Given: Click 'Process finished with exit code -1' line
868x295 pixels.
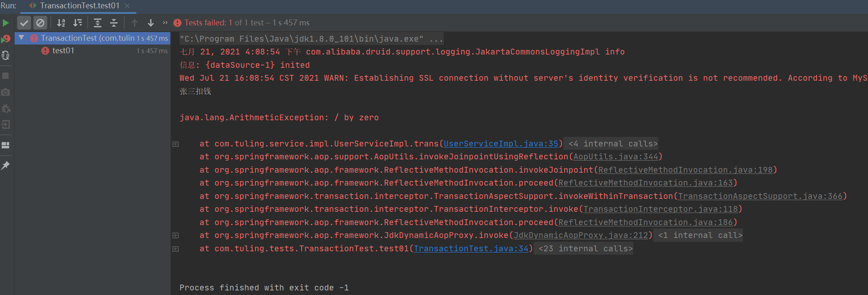Looking at the screenshot, I should click(264, 288).
